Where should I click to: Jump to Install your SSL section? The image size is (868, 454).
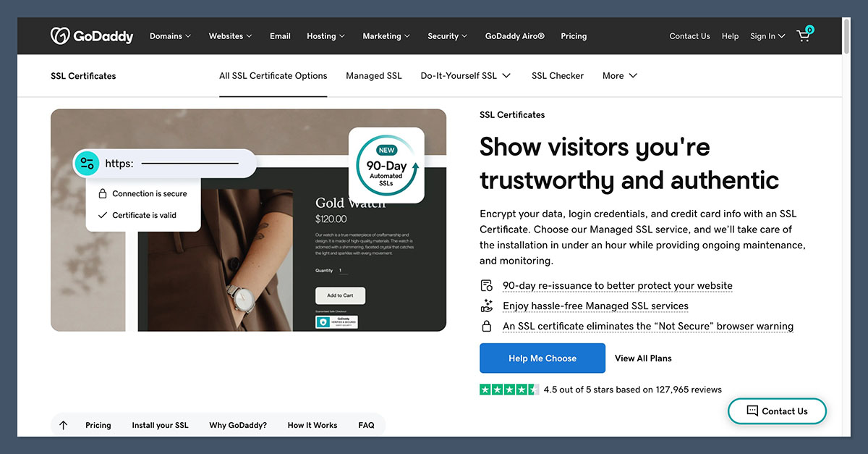tap(160, 425)
